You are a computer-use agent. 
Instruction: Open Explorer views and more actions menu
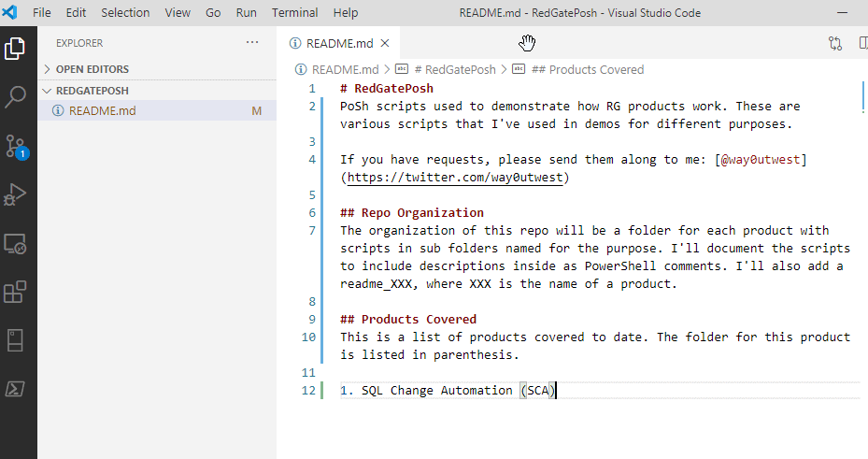click(x=252, y=43)
